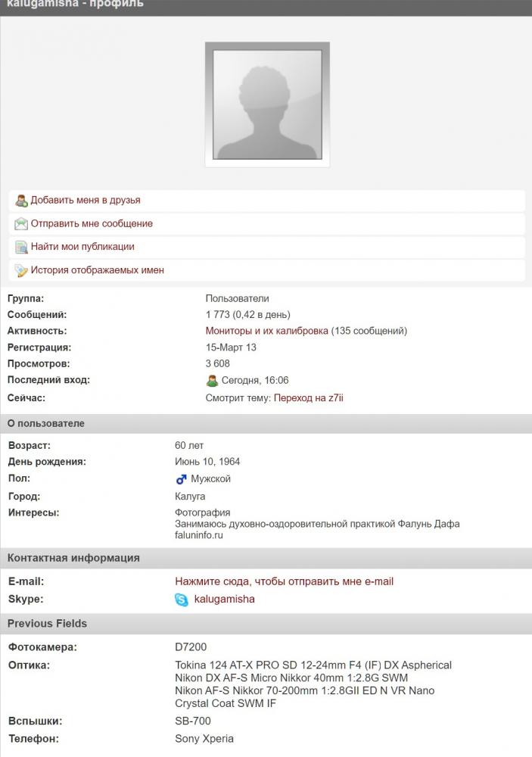Click the find publications document icon
The width and height of the screenshot is (532, 757).
[21, 248]
